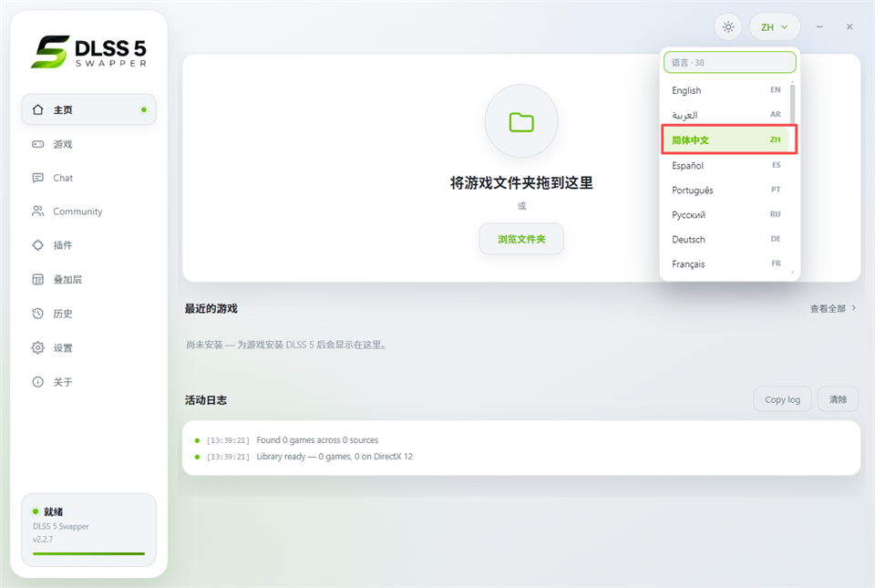
Task: Click the Community people icon
Action: [x=38, y=211]
